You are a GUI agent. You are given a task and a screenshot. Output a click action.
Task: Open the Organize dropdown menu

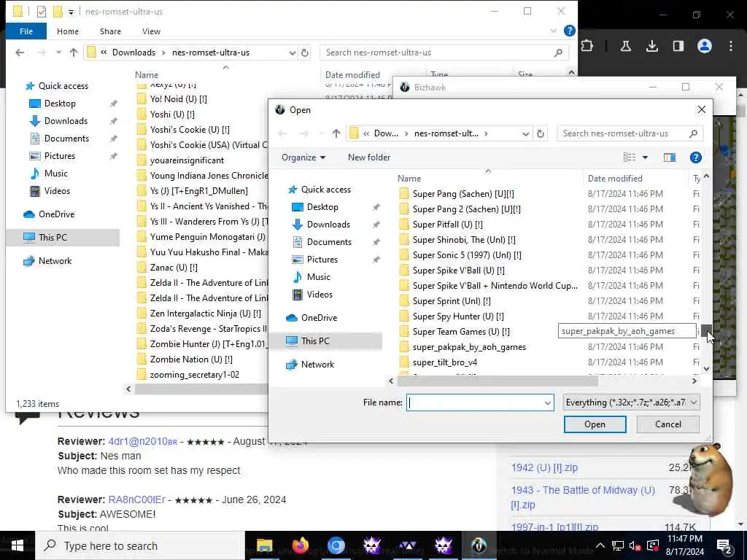point(303,157)
